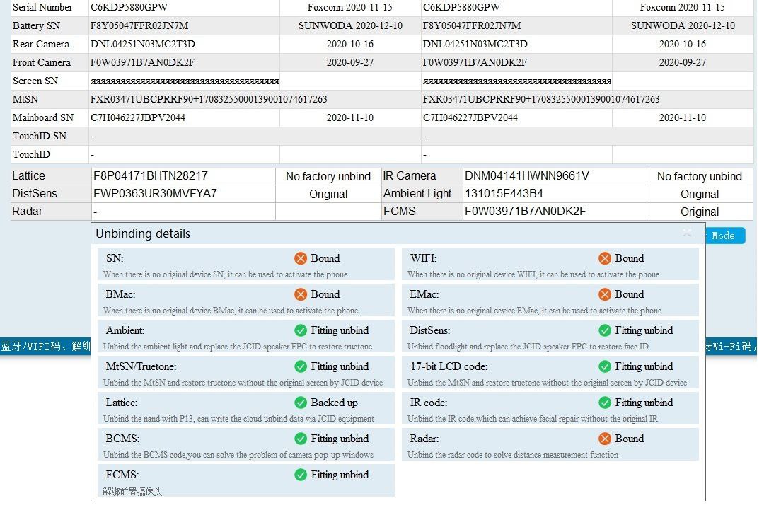Click the Bound status icon beside BMac
This screenshot has width=781, height=532.
tap(301, 294)
